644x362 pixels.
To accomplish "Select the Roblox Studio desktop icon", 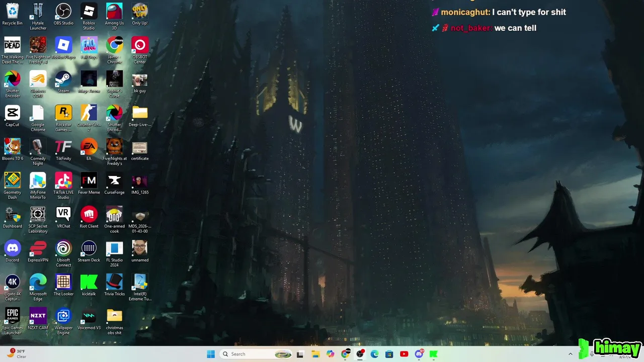I will 89,17.
